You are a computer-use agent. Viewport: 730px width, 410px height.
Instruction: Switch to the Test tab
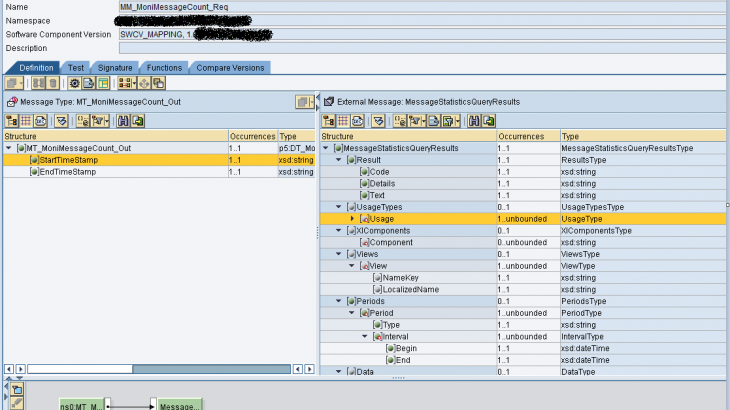tap(76, 67)
